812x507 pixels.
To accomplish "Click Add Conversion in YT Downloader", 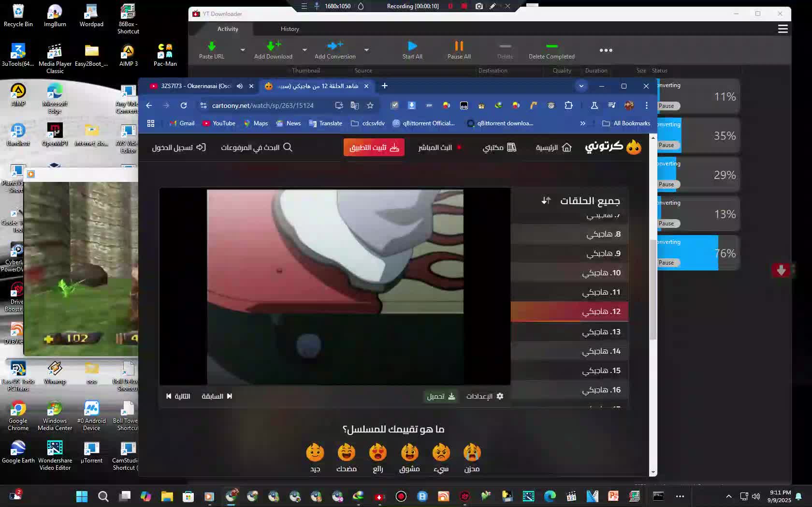I will (335, 50).
